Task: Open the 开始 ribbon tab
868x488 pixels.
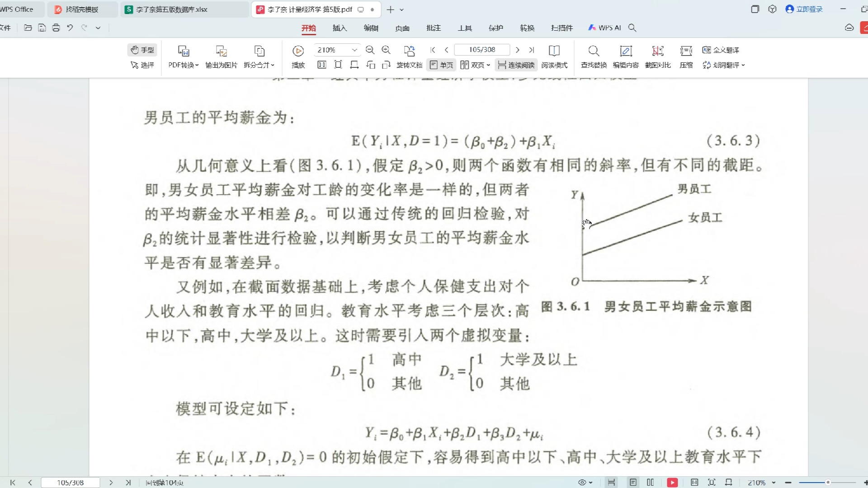Action: click(309, 28)
